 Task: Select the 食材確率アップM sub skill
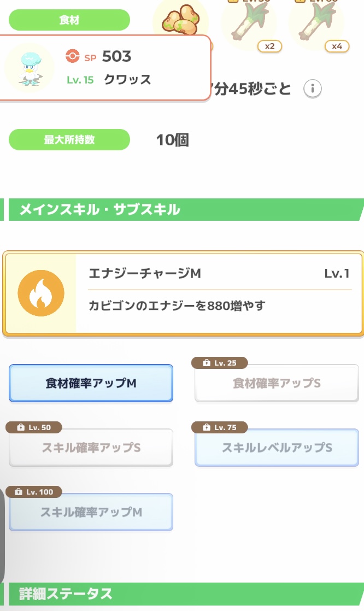pyautogui.click(x=91, y=383)
